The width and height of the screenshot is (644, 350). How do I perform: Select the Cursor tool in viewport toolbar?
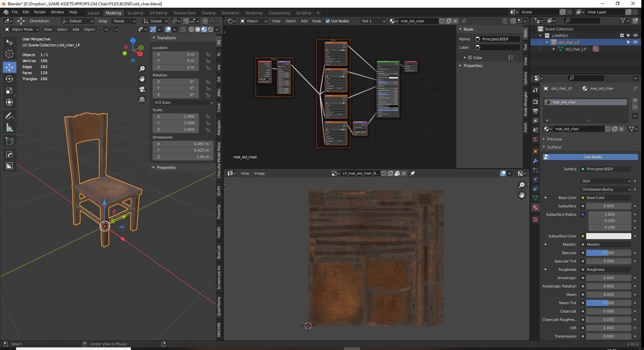click(9, 54)
